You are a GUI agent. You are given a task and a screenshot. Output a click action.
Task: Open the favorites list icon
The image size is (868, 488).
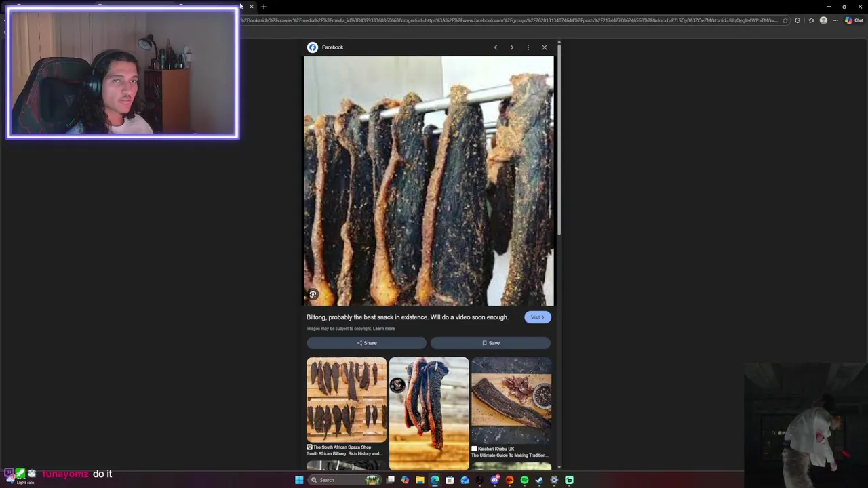point(811,20)
